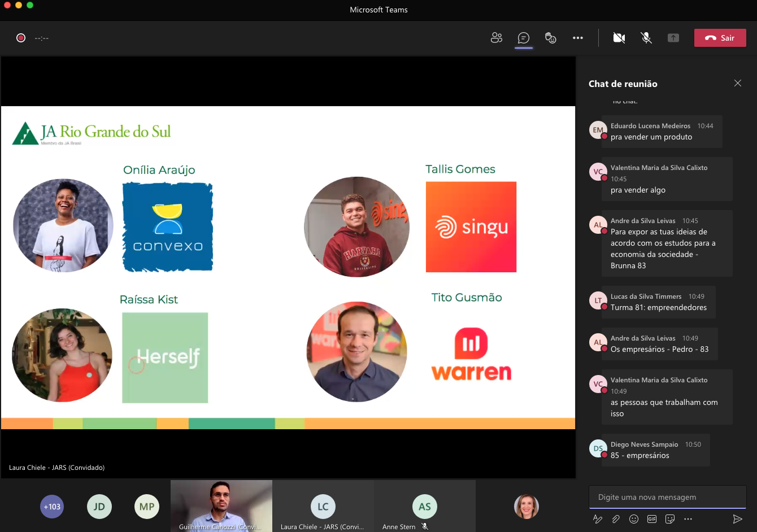Click the red macOS close window button
This screenshot has height=532, width=757.
coord(7,5)
